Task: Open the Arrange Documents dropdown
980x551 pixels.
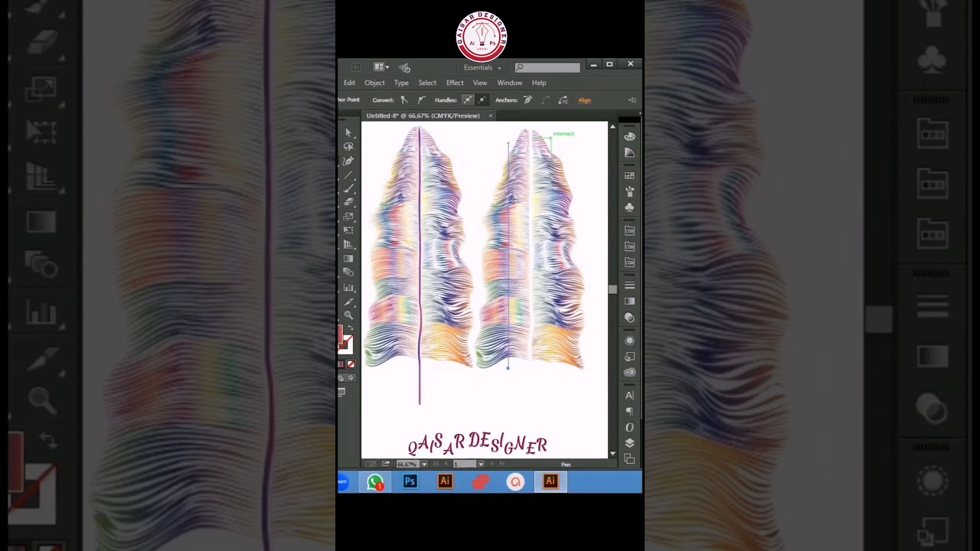Action: (381, 67)
